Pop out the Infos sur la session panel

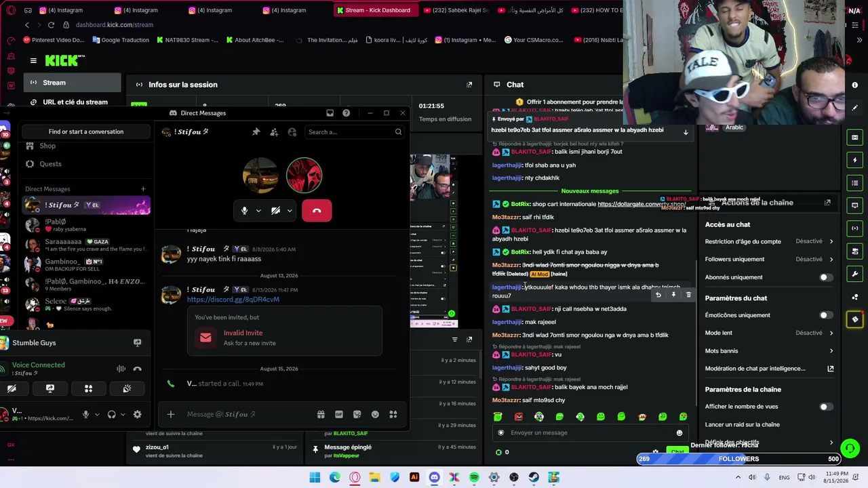pos(469,85)
